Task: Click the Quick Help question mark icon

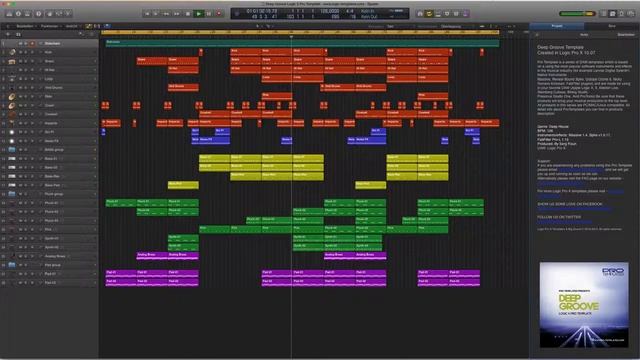Action: point(38,14)
